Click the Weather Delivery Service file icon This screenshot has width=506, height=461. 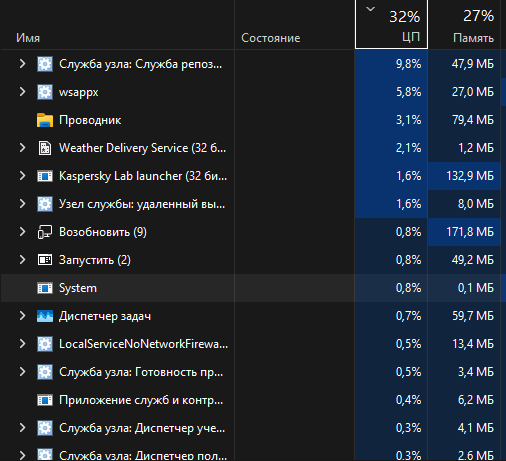tap(45, 148)
